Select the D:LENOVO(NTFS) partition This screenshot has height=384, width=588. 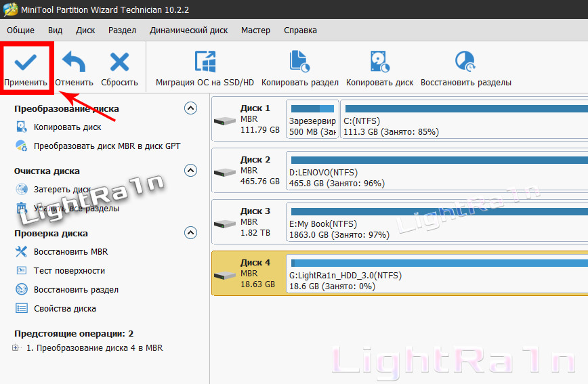[x=437, y=171]
